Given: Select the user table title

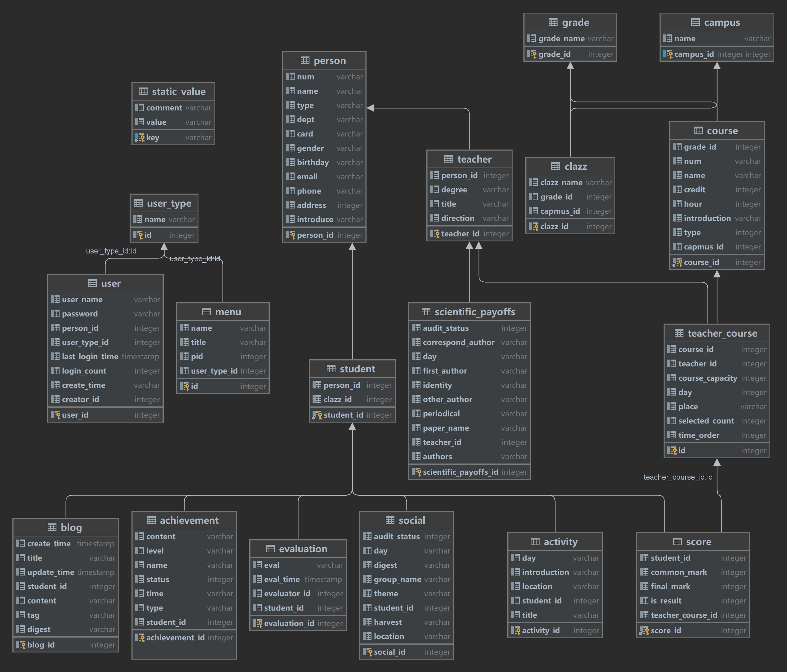Looking at the screenshot, I should pyautogui.click(x=111, y=283).
